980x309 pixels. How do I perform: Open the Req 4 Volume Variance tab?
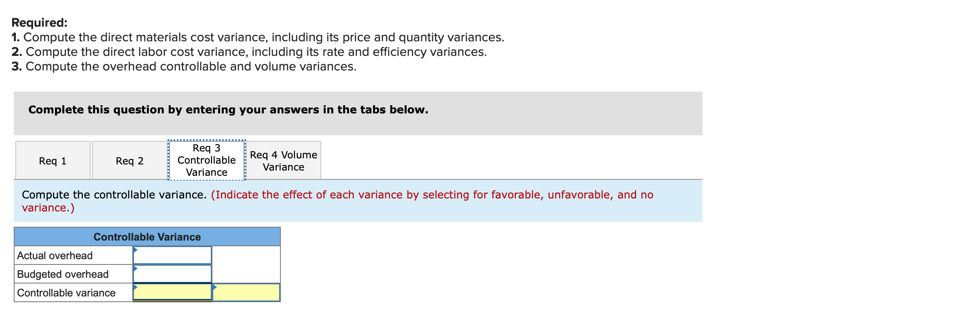coord(282,160)
